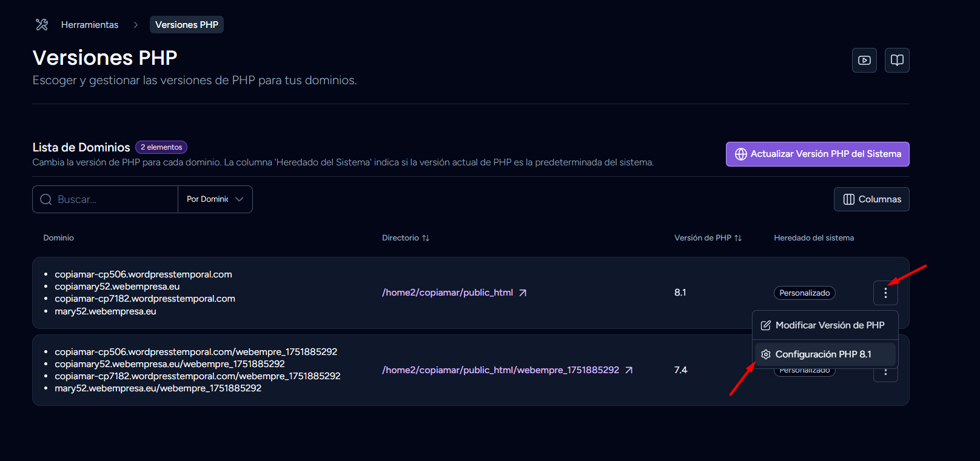The height and width of the screenshot is (461, 980).
Task: Select Modificar Versión de PHP menu option
Action: pos(825,325)
